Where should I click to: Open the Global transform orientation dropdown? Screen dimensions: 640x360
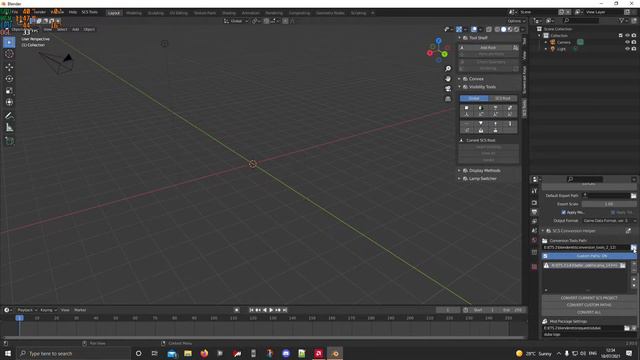click(236, 21)
